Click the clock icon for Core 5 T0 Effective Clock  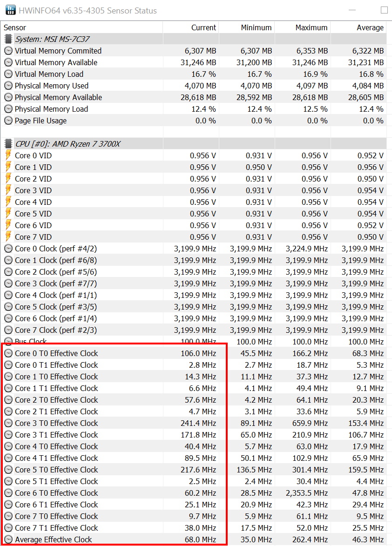click(x=8, y=470)
